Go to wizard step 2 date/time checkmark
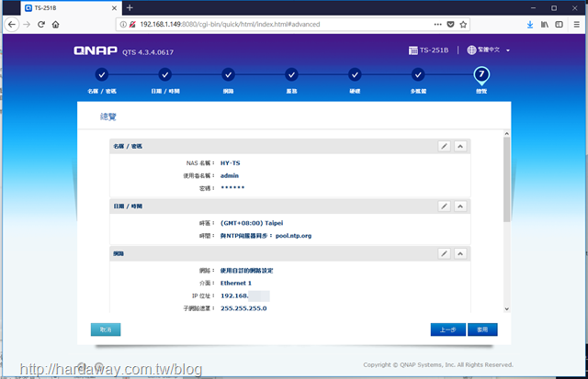The image size is (588, 379). tap(165, 75)
